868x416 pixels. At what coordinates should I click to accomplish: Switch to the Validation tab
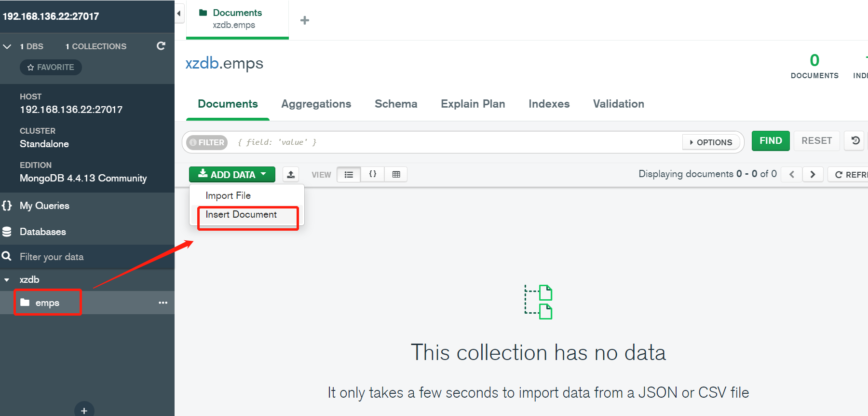[x=618, y=104]
